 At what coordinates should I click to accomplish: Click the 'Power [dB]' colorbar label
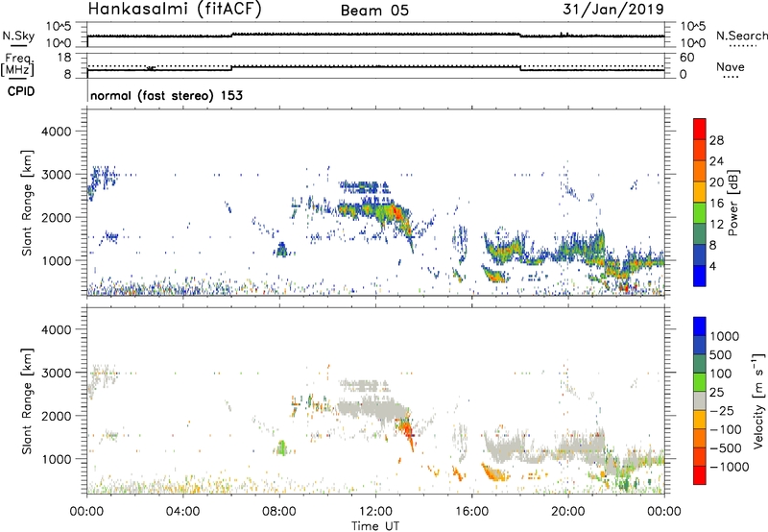click(x=732, y=203)
